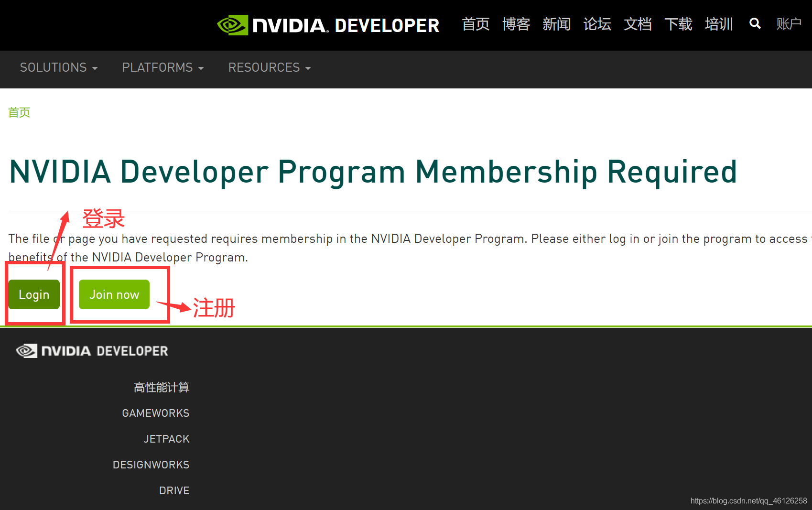Click the NVIDIA Developer header logo

328,25
